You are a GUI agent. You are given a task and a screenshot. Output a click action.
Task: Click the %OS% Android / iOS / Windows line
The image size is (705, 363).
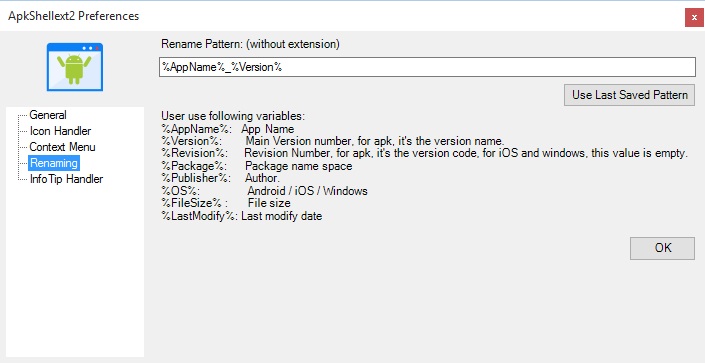pyautogui.click(x=264, y=191)
